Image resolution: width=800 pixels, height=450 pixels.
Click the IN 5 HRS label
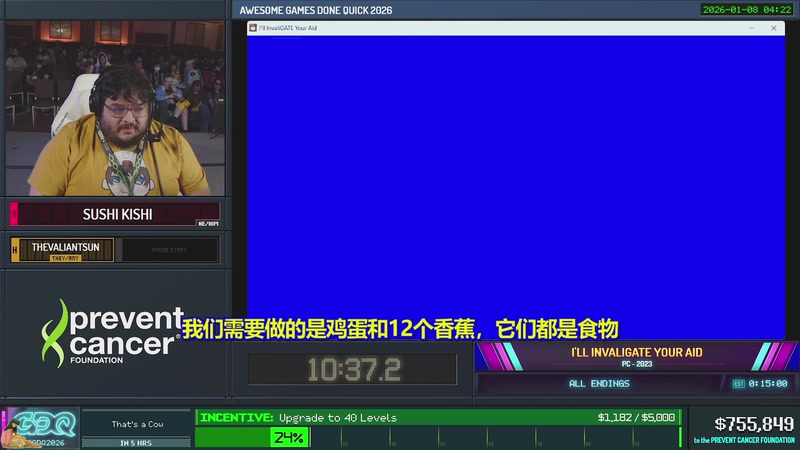click(x=136, y=443)
